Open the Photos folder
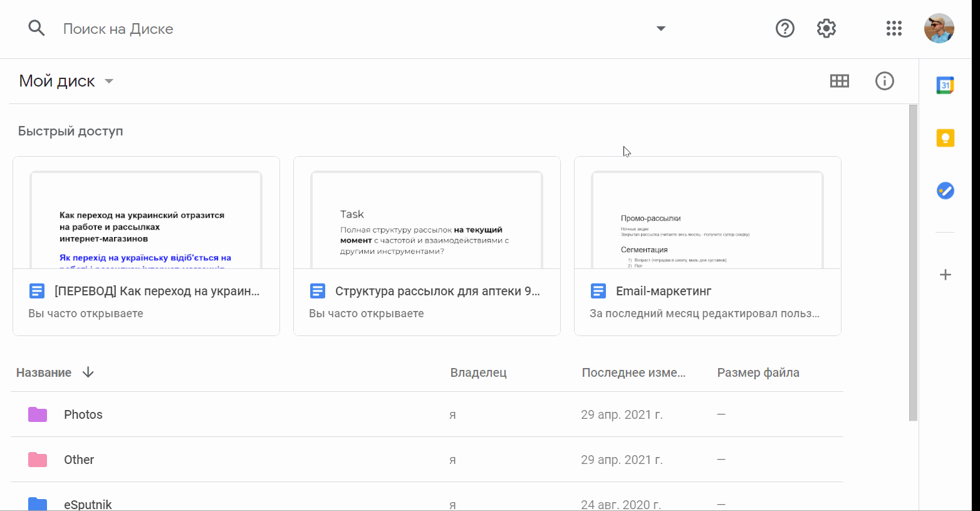980x511 pixels. [83, 414]
